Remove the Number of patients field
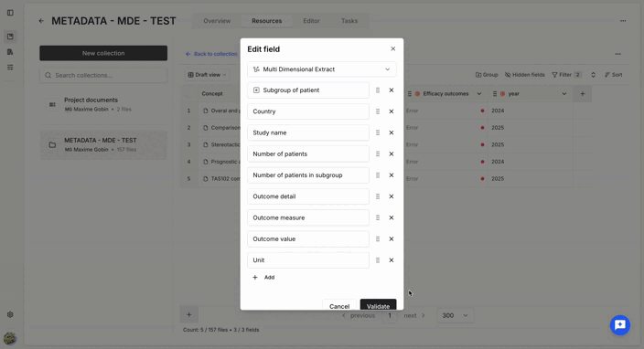The image size is (644, 349). pyautogui.click(x=392, y=153)
